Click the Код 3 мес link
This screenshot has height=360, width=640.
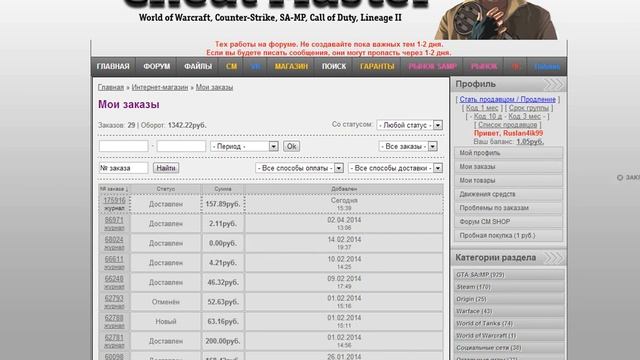click(524, 116)
